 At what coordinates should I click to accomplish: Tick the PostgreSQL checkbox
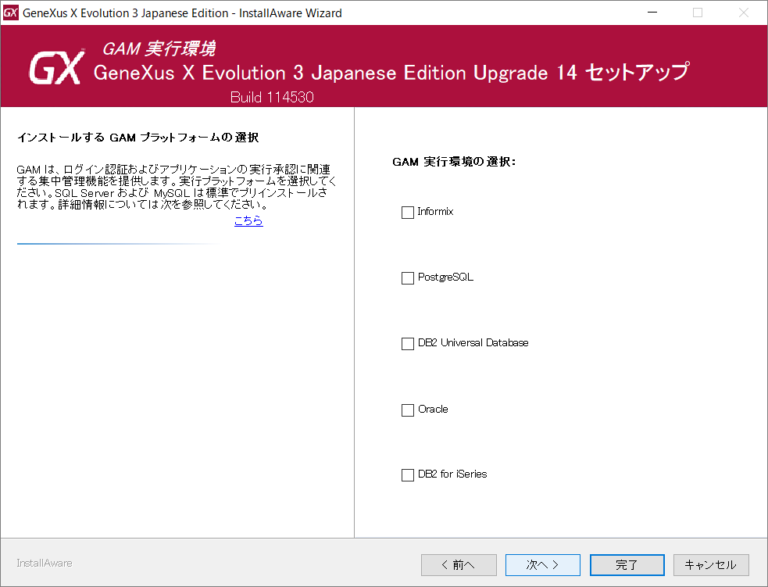[x=407, y=278]
